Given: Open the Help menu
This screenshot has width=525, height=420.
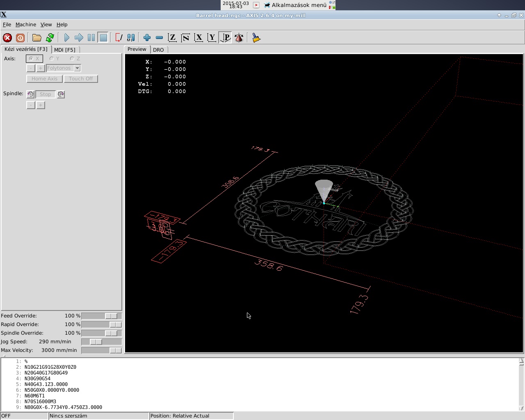Looking at the screenshot, I should tap(62, 25).
